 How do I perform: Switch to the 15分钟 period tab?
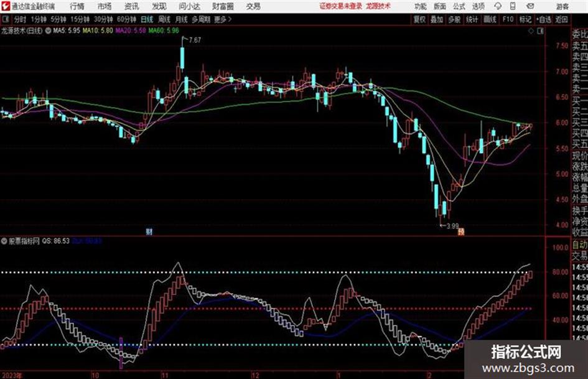(80, 19)
